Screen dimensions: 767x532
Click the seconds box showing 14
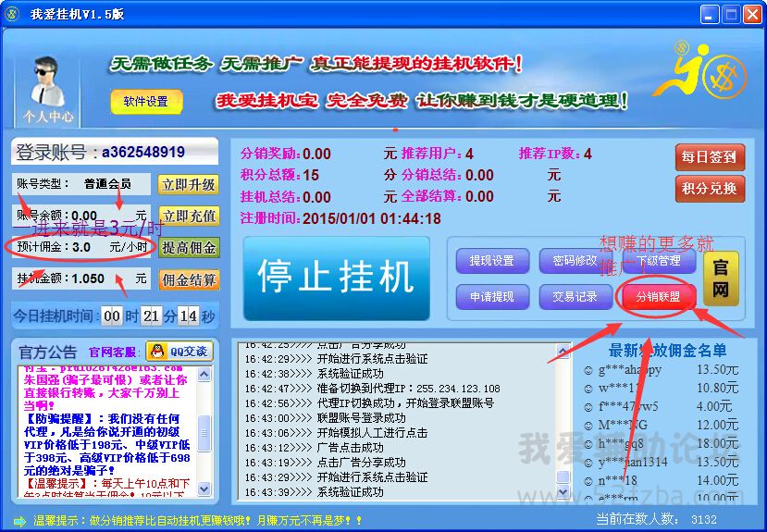point(189,316)
